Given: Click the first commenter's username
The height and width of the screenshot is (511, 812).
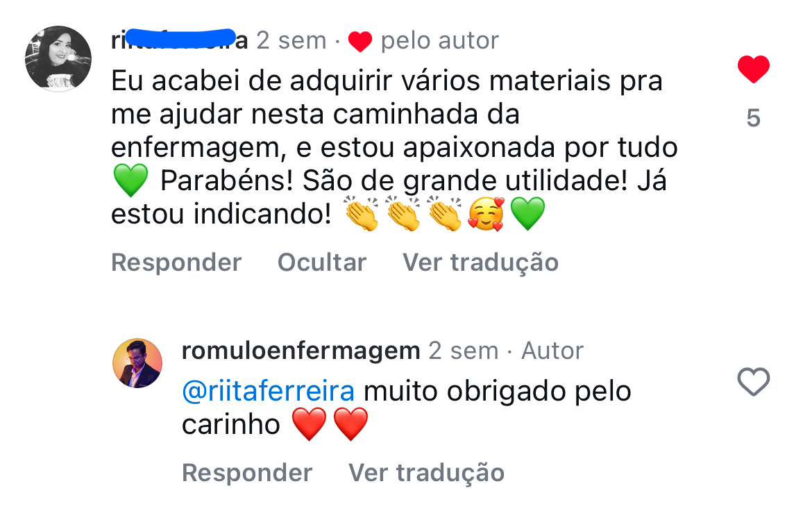Looking at the screenshot, I should pyautogui.click(x=179, y=40).
